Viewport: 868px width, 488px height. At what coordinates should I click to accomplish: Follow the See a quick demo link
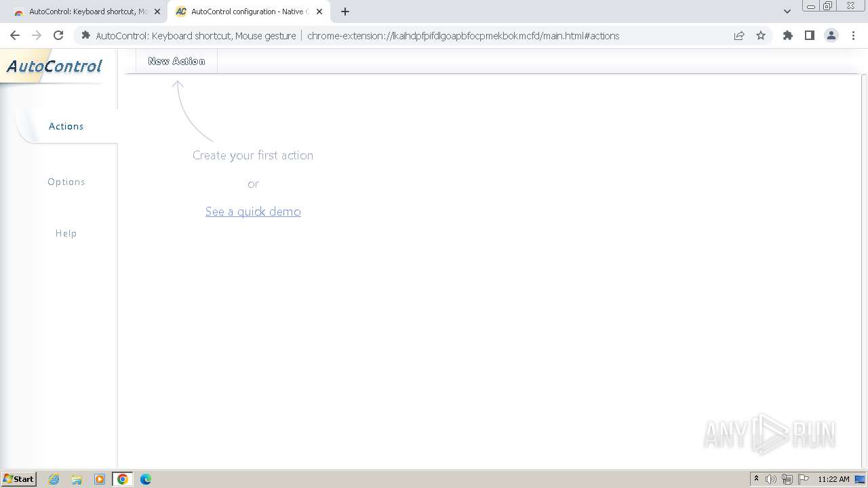253,211
